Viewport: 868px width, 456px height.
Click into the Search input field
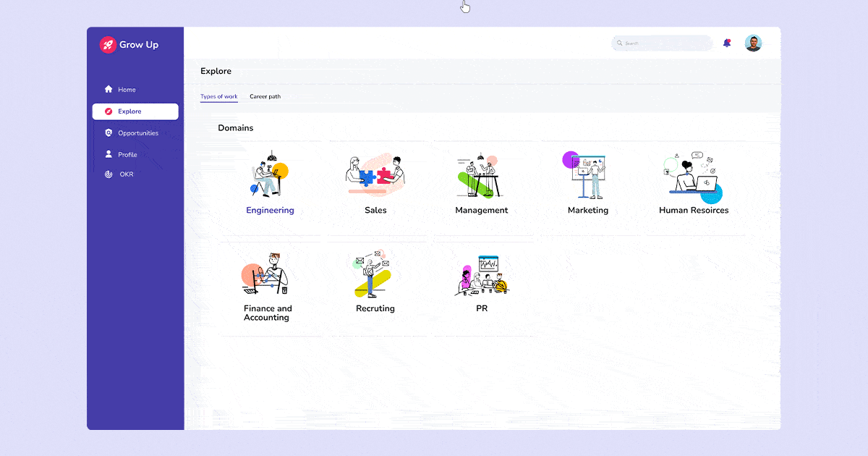click(x=667, y=43)
